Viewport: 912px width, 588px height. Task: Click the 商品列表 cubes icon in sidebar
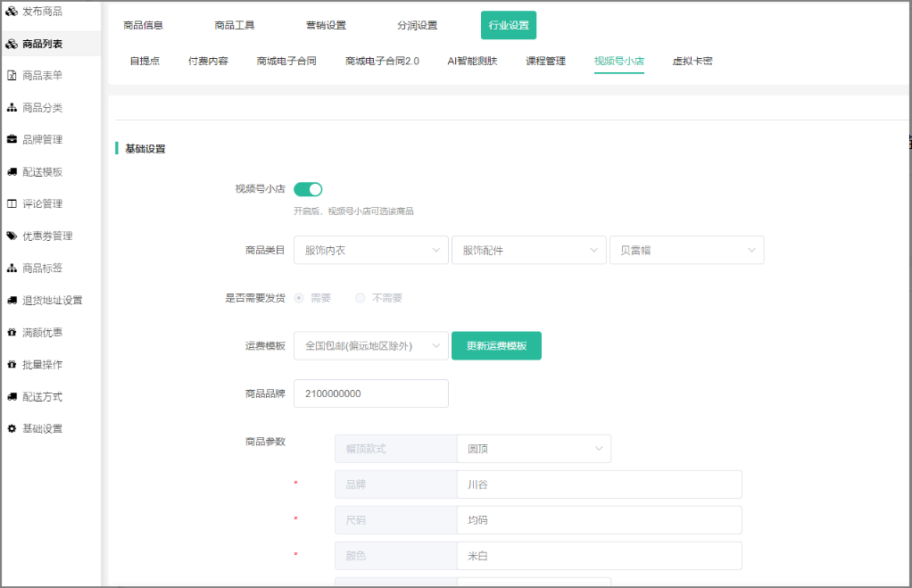click(12, 44)
